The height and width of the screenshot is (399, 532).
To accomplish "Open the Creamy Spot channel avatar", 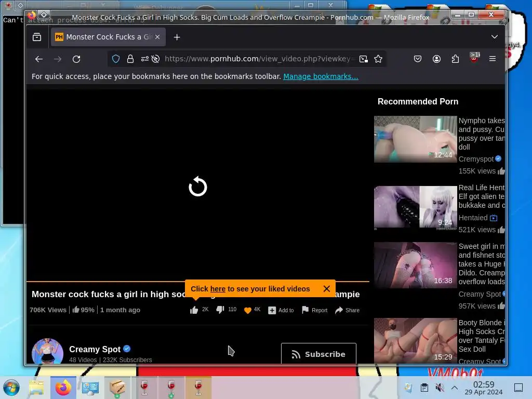I will [x=47, y=351].
